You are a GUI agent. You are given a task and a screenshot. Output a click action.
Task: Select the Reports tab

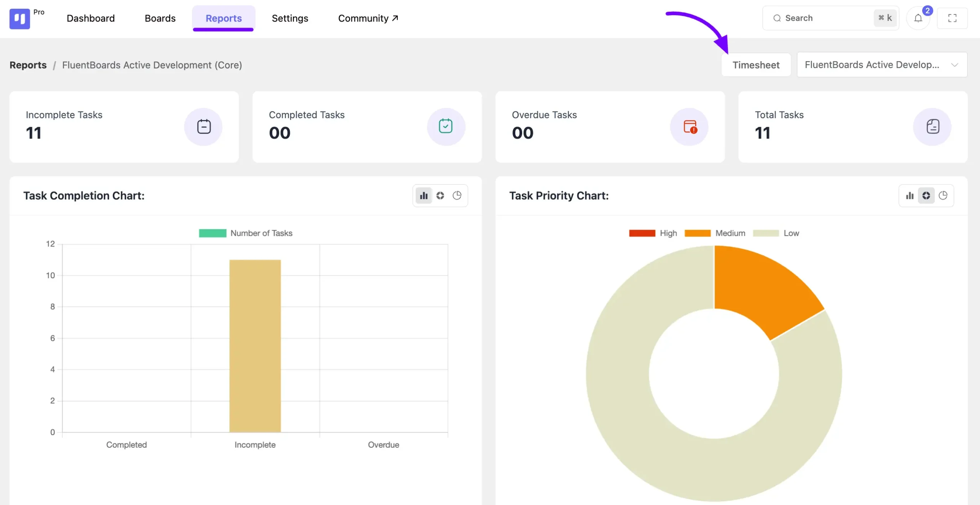224,18
